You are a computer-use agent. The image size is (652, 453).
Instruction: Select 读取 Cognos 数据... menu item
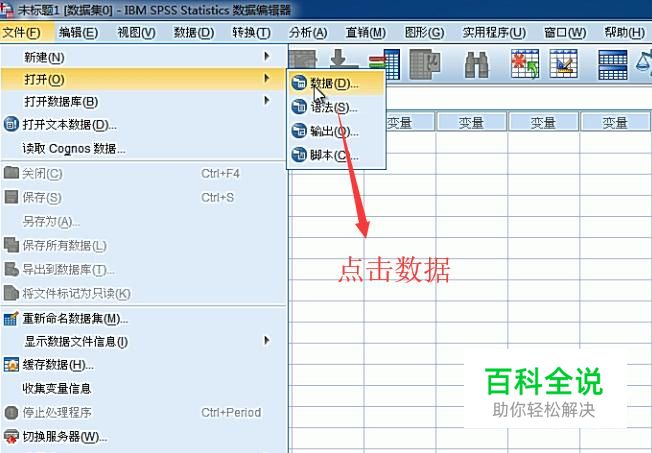coord(144,148)
